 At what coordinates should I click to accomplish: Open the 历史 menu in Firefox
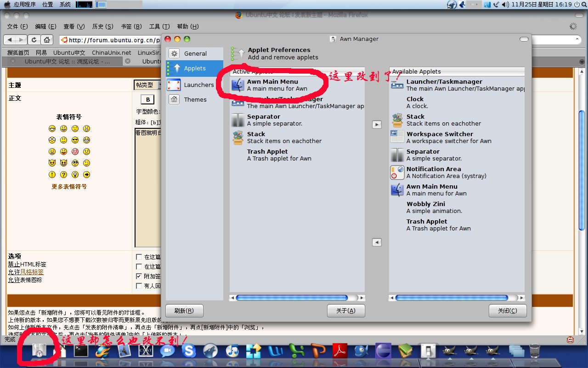[102, 27]
